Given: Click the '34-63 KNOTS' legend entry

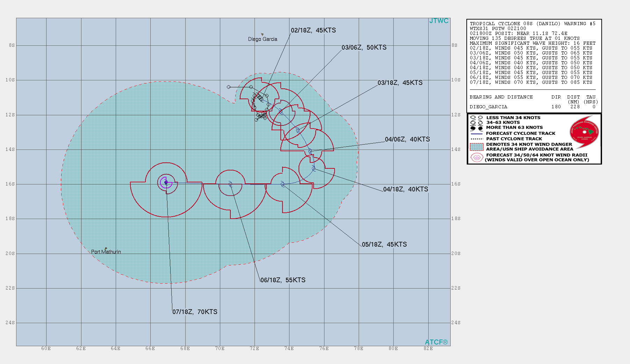Looking at the screenshot, I should (x=503, y=123).
